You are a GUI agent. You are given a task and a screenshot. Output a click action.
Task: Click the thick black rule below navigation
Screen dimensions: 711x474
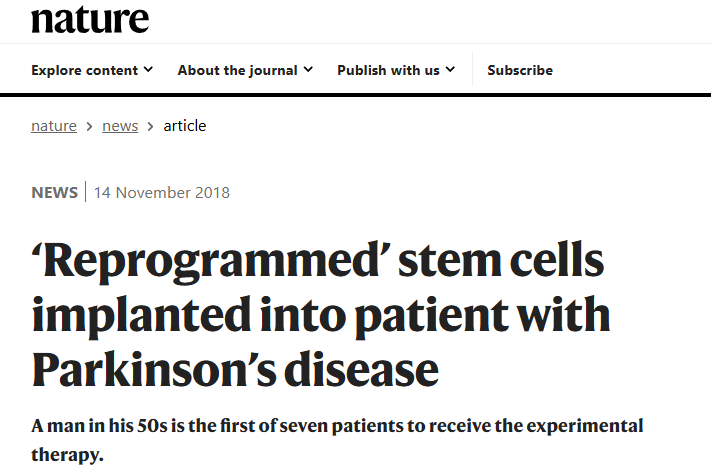(355, 95)
